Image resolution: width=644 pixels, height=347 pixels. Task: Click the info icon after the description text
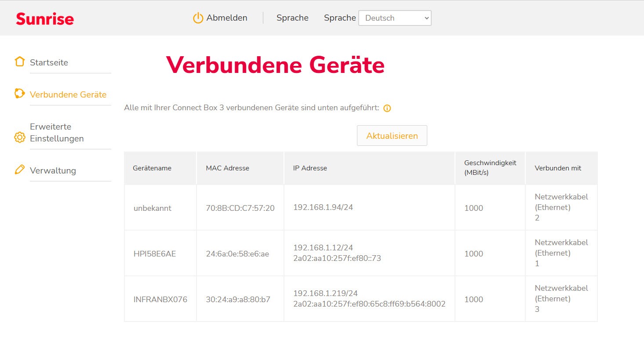[387, 108]
